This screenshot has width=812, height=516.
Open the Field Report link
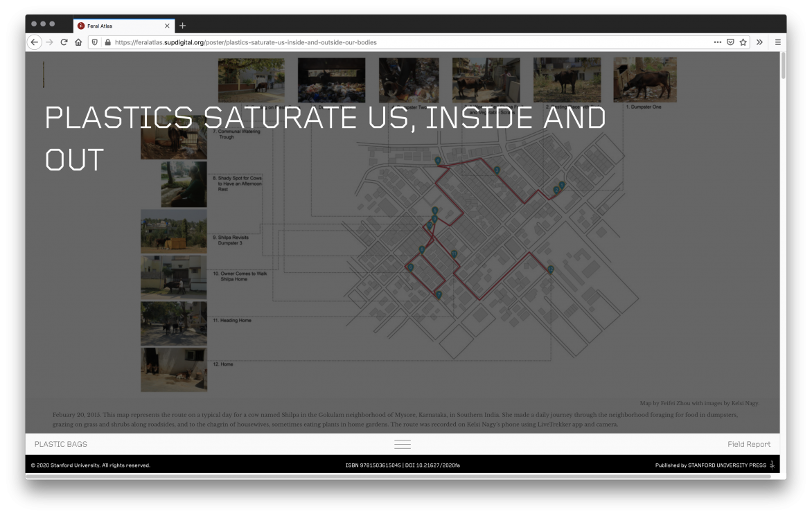click(x=749, y=444)
